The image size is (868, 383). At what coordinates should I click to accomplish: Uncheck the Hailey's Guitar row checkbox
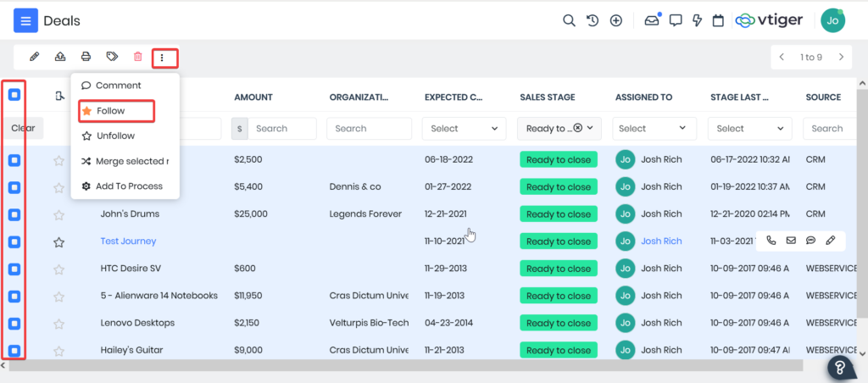coord(14,350)
